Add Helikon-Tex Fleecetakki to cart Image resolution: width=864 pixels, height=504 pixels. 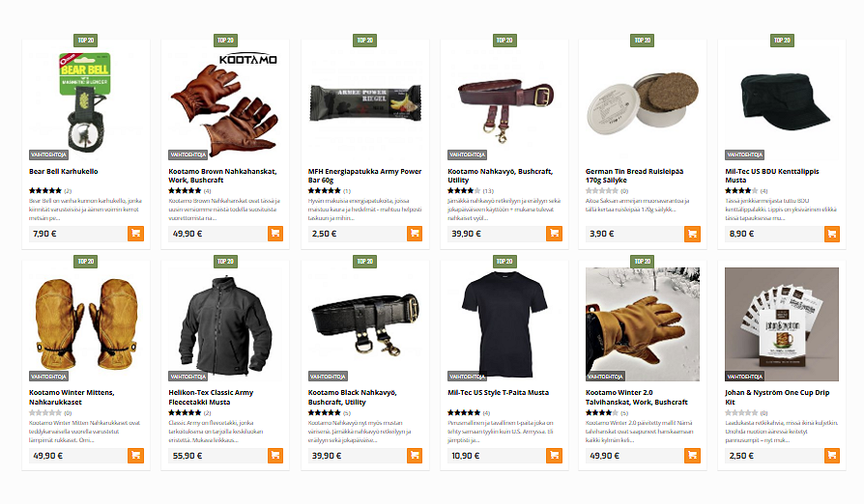pos(275,455)
